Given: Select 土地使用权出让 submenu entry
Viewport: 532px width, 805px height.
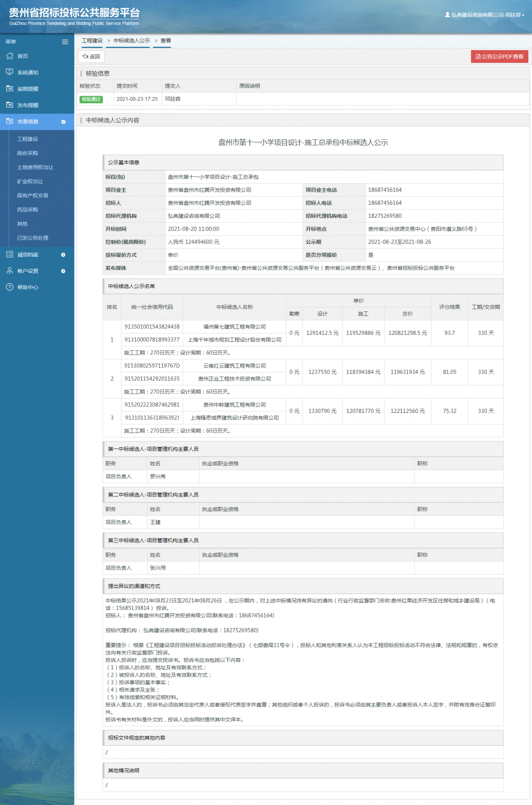Looking at the screenshot, I should (x=35, y=167).
